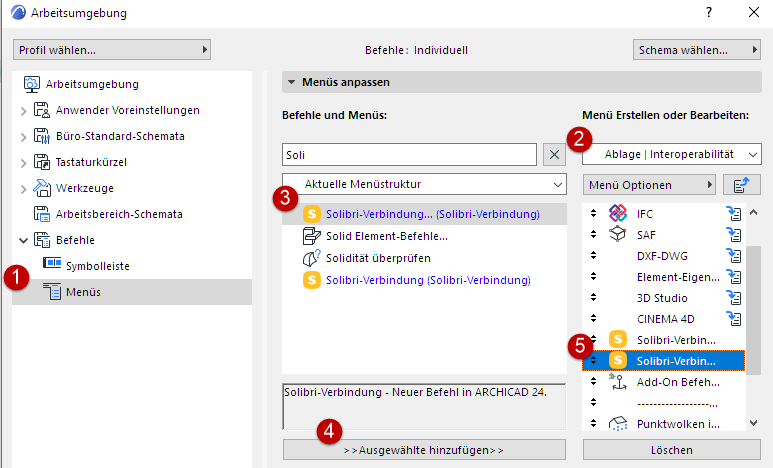Open the Ablage | Interoperabilität dropdown
Viewport: 773px width, 468px height.
(672, 154)
